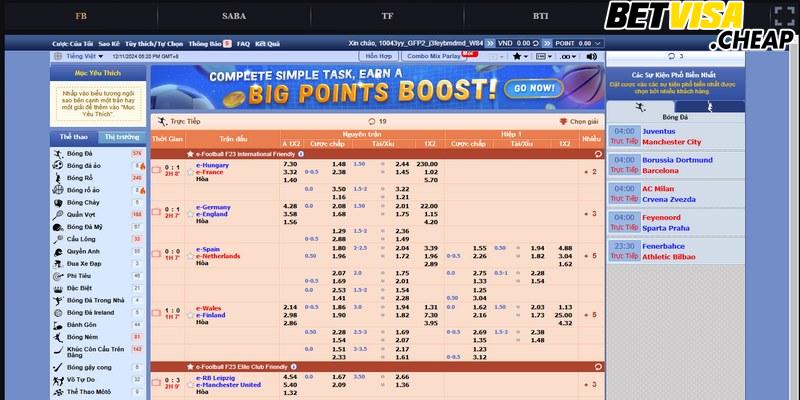Open Borussia Dortmund vs Barcelona popular event
Viewport: 800px width, 400px height.
point(676,165)
